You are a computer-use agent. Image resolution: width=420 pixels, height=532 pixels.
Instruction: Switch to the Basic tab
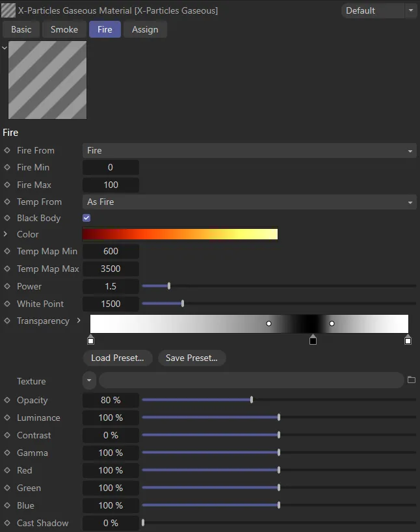click(x=21, y=29)
